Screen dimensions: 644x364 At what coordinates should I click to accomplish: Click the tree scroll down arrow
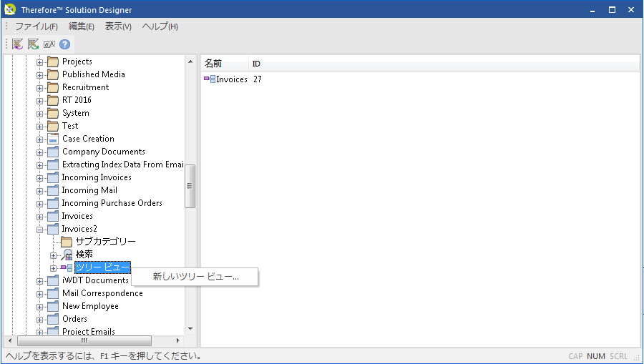190,329
